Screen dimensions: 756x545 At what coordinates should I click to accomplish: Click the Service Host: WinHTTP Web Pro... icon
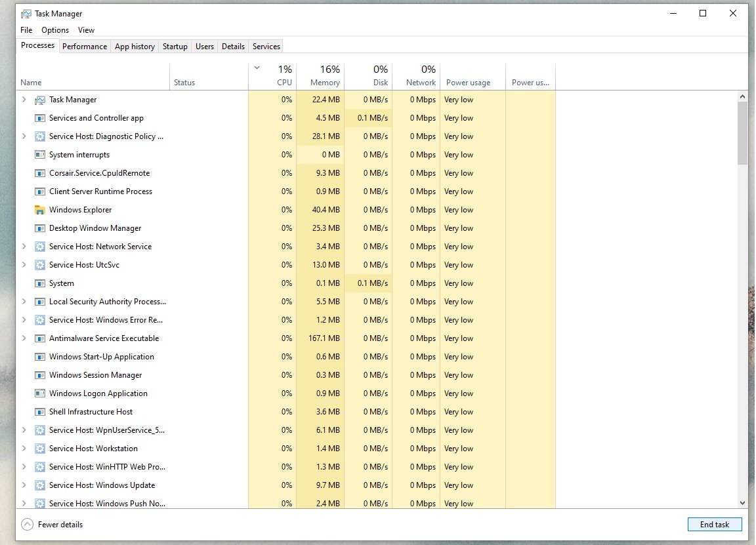pyautogui.click(x=40, y=466)
